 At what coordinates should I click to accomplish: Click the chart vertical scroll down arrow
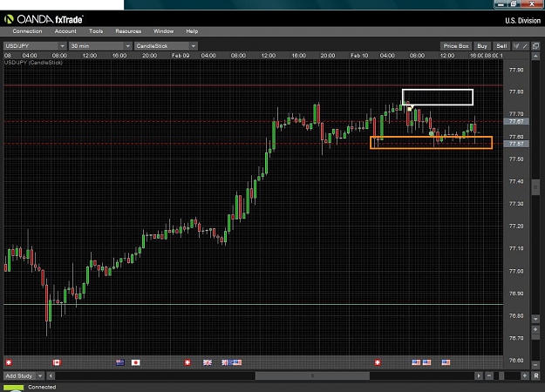535,319
